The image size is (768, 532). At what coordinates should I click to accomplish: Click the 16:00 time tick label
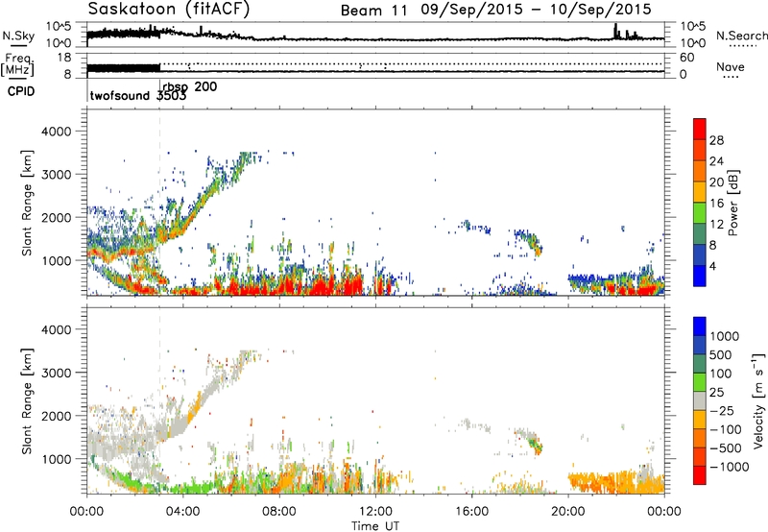coord(471,512)
